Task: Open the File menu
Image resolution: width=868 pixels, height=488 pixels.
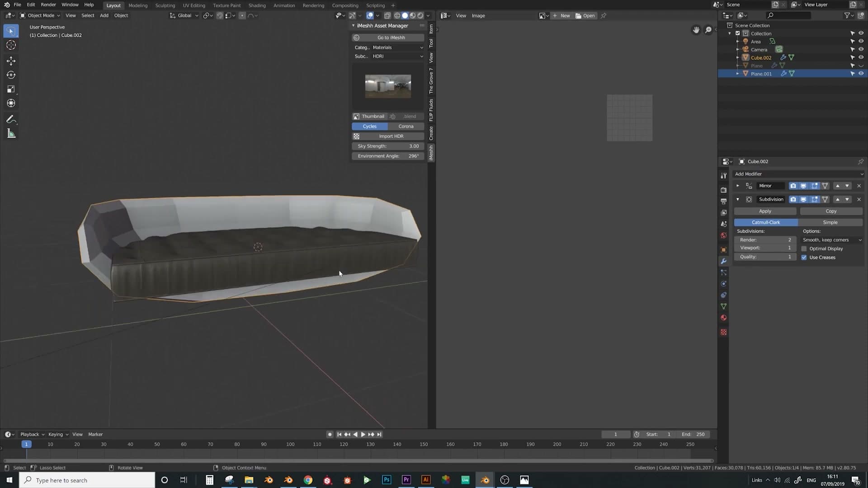Action: [x=17, y=5]
